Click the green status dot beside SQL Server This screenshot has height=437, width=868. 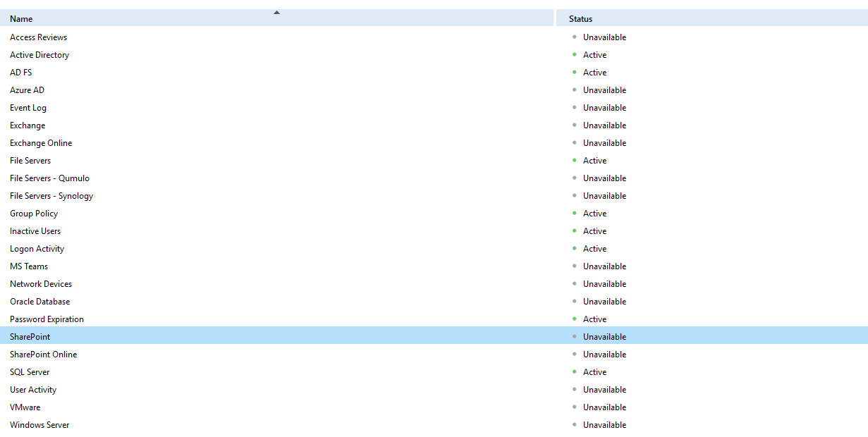575,371
